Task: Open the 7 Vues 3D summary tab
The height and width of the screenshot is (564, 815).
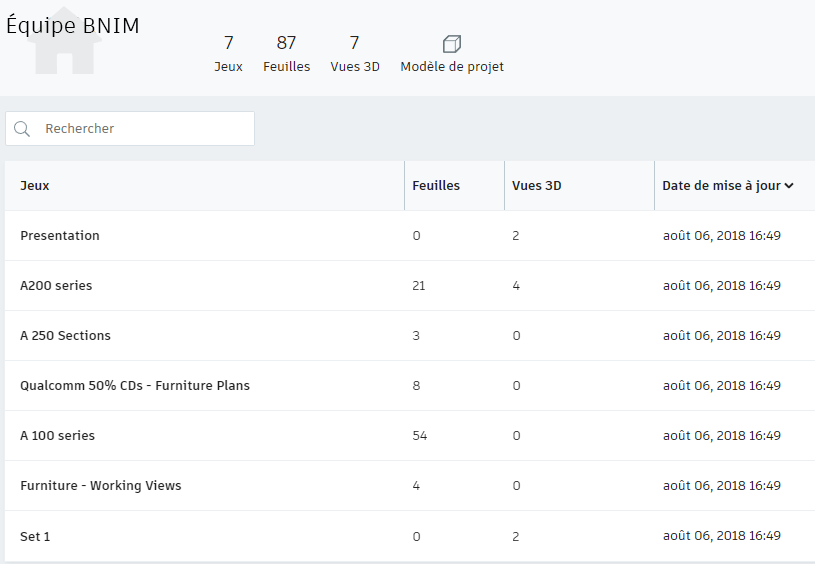Action: coord(355,54)
